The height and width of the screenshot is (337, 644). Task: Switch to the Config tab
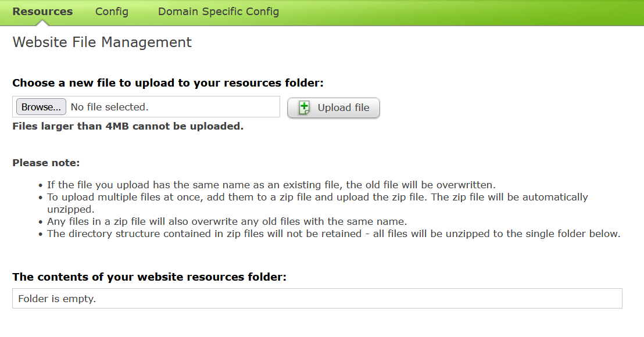tap(112, 12)
